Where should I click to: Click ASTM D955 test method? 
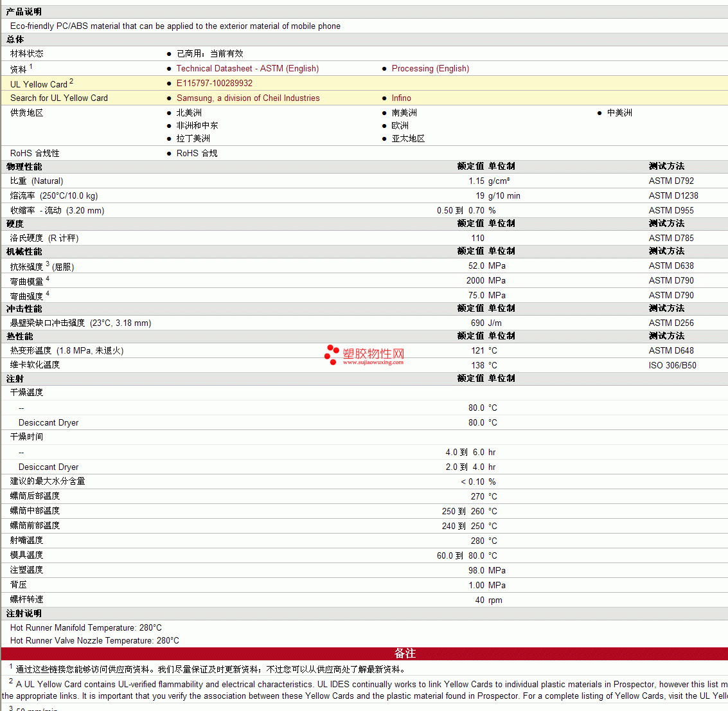pyautogui.click(x=671, y=211)
